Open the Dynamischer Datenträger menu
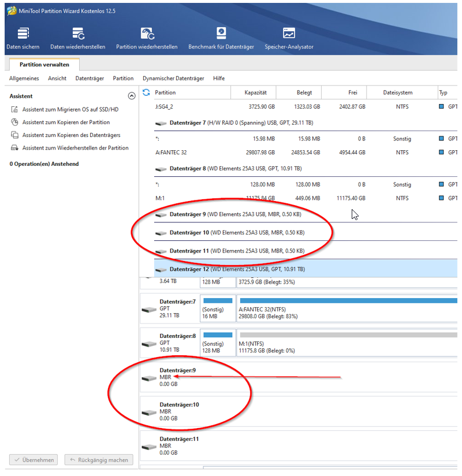Image resolution: width=462 pixels, height=476 pixels. [173, 79]
